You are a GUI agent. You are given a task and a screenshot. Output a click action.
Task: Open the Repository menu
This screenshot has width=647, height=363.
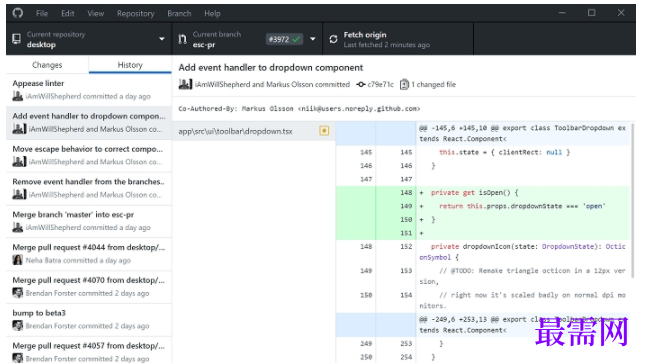[x=135, y=14]
